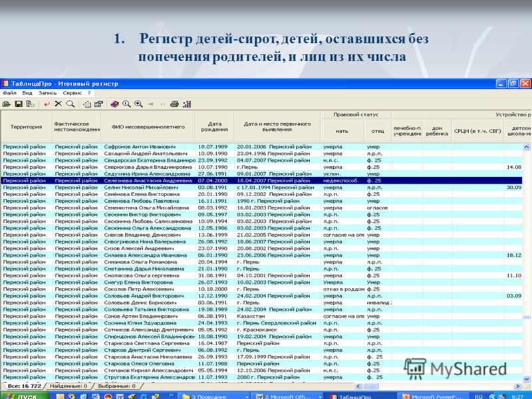
Task: Click the red return arrow icon
Action: point(47,104)
